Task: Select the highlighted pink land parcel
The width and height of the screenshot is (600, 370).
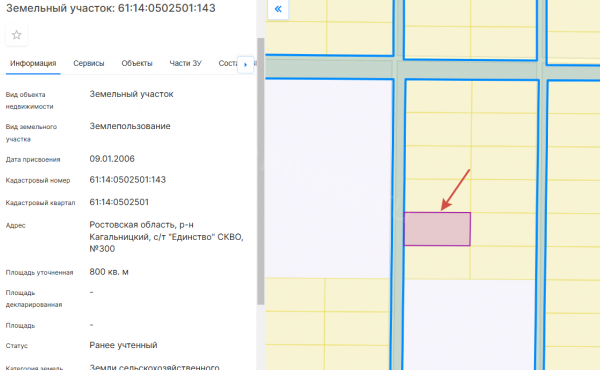Action: (437, 229)
